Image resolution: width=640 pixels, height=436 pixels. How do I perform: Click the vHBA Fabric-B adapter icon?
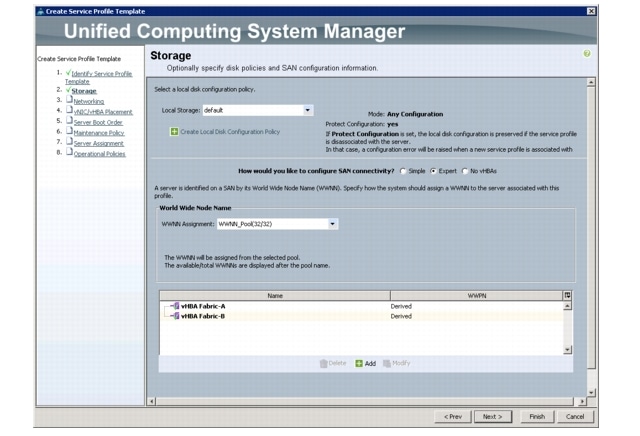pos(176,316)
